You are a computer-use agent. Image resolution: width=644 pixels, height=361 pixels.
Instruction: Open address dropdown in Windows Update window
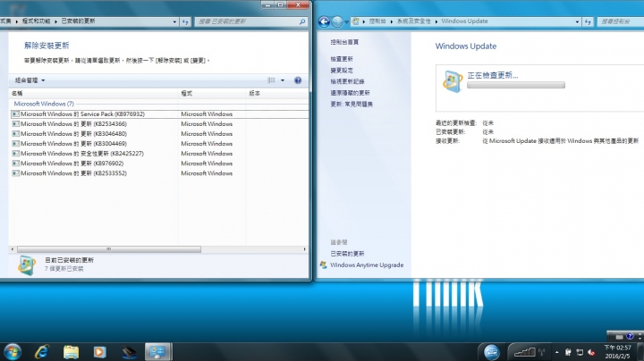pyautogui.click(x=577, y=21)
